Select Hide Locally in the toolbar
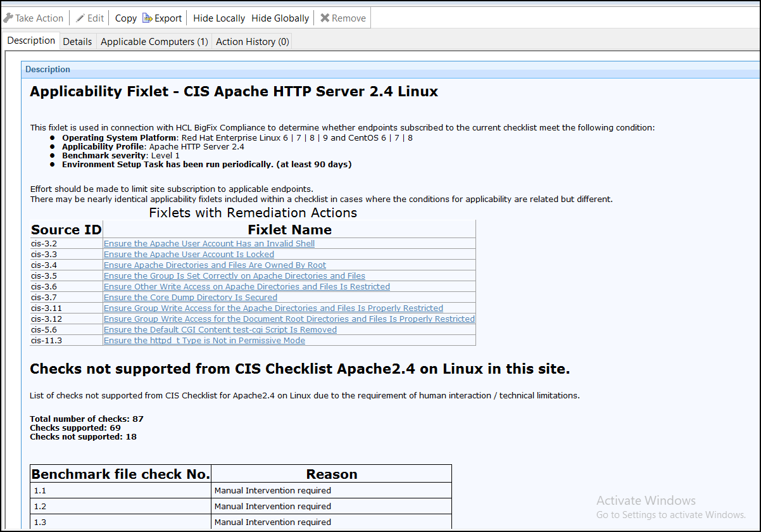Viewport: 761px width, 532px height. click(218, 18)
